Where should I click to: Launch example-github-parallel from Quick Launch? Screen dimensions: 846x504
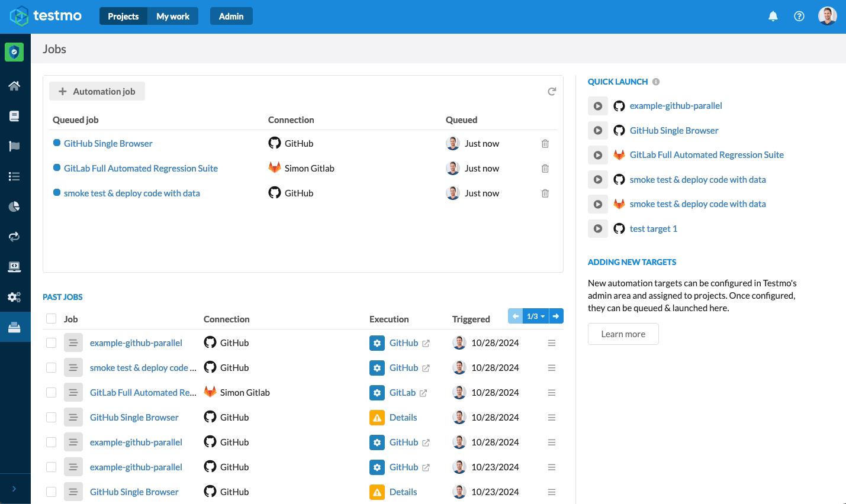598,106
